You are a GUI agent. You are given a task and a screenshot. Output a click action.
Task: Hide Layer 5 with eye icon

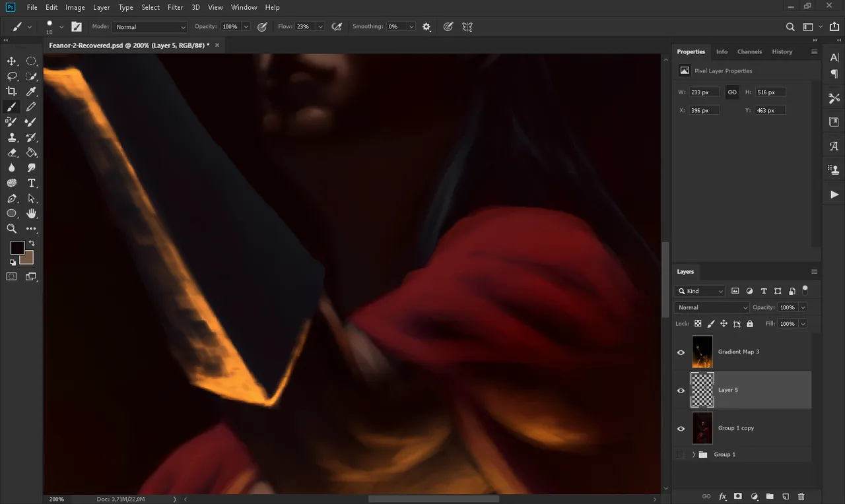pyautogui.click(x=681, y=391)
